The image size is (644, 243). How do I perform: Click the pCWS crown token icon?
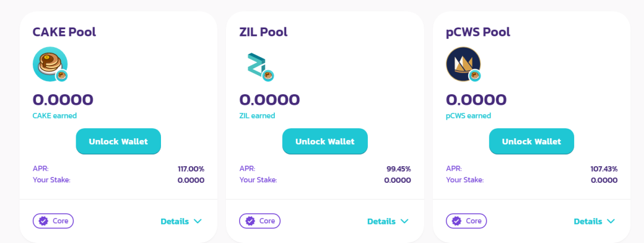point(462,64)
